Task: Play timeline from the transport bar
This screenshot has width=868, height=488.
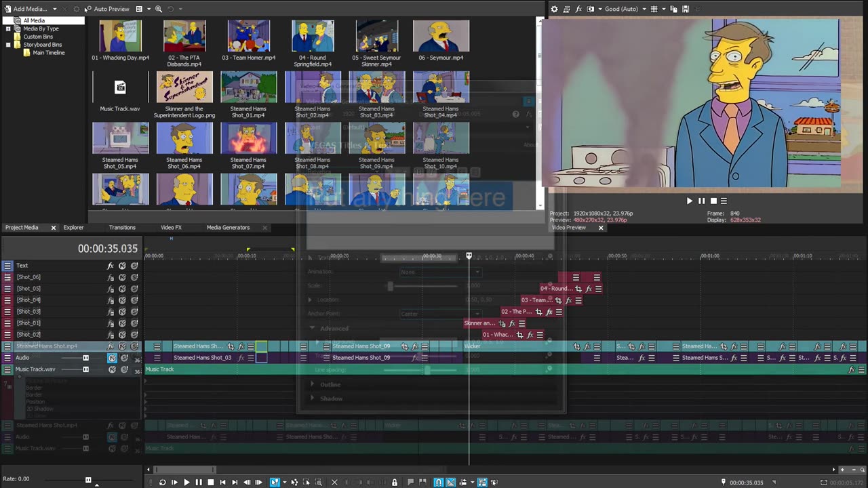Action: [186, 483]
